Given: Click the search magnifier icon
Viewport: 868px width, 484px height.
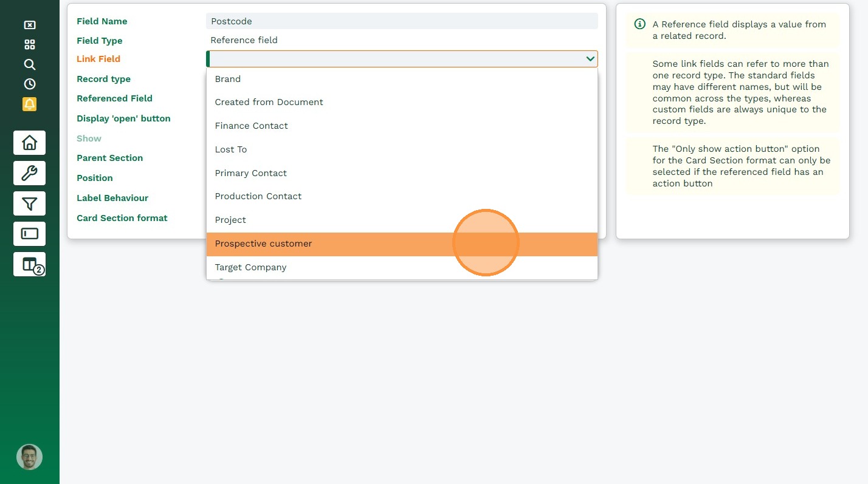Looking at the screenshot, I should click(29, 64).
